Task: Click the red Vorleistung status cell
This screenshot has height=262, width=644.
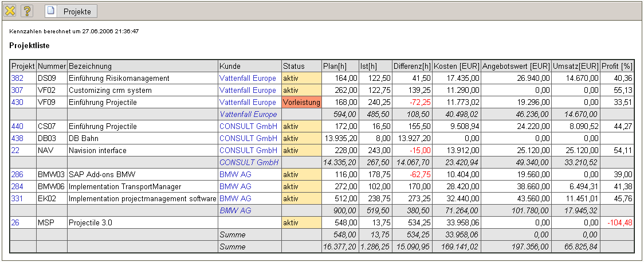Action: point(301,102)
